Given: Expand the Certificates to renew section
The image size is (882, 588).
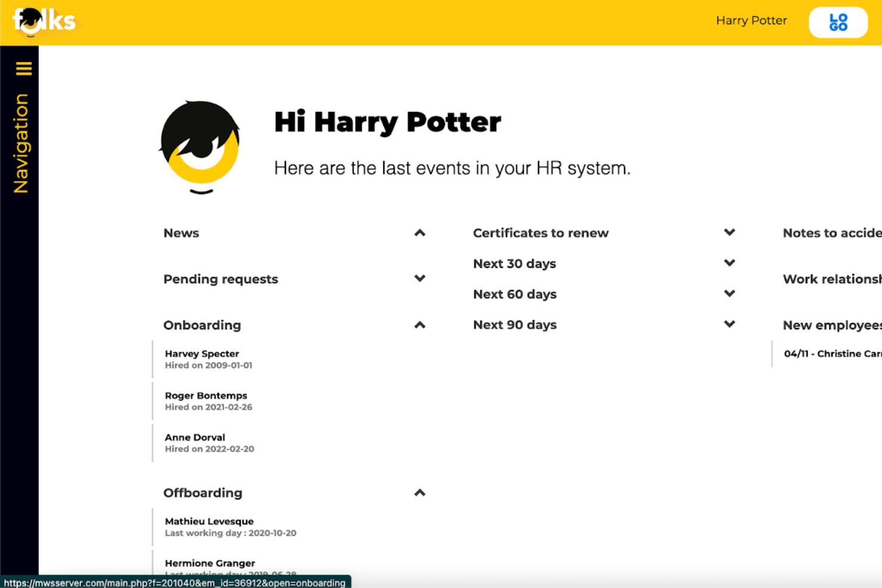Looking at the screenshot, I should (729, 232).
